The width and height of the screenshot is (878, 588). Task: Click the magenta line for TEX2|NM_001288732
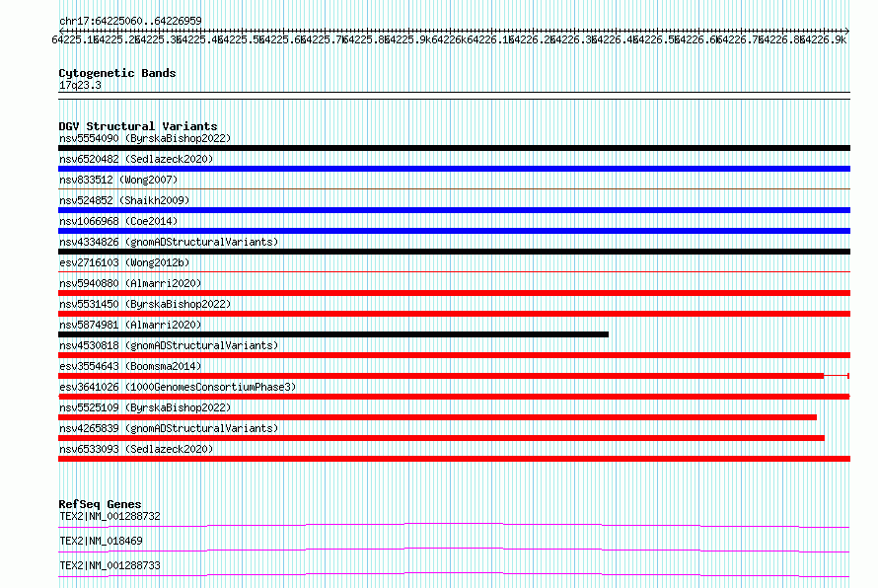point(454,525)
